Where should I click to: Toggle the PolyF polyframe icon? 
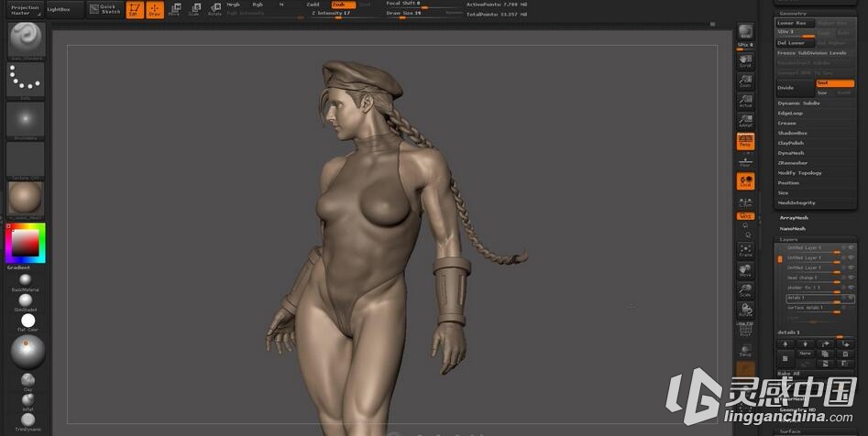[746, 331]
